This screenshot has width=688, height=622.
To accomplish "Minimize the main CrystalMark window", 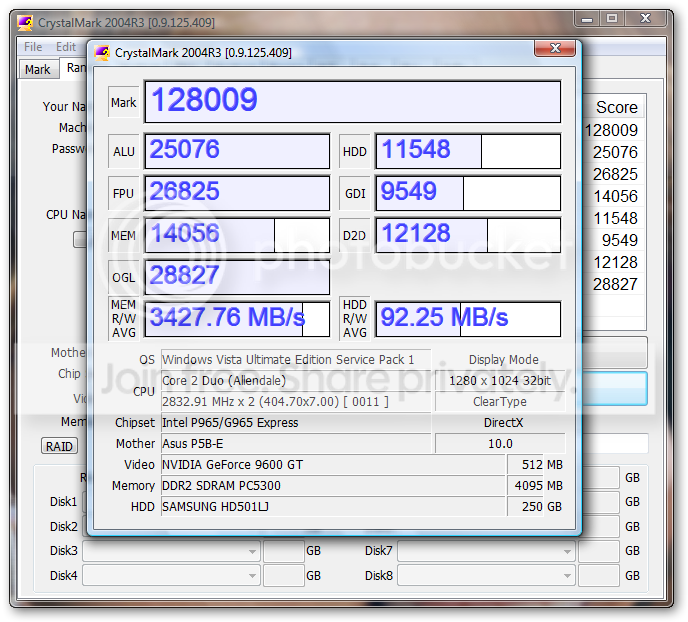I will pos(587,19).
